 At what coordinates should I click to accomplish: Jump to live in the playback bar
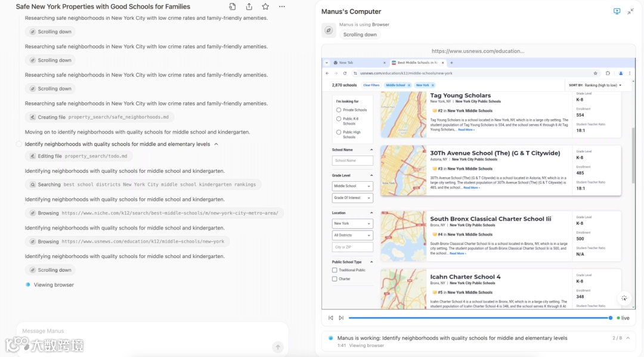[623, 318]
